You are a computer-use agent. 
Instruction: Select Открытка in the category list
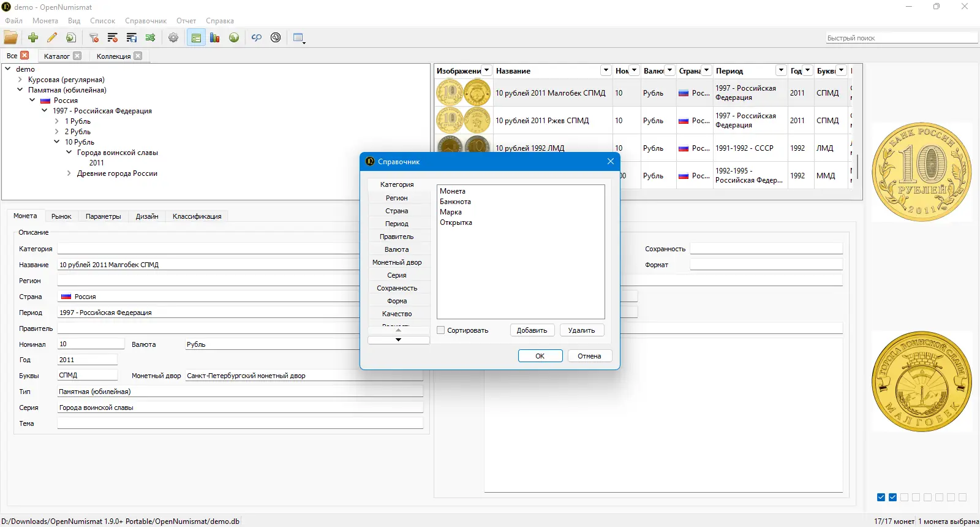coord(456,222)
